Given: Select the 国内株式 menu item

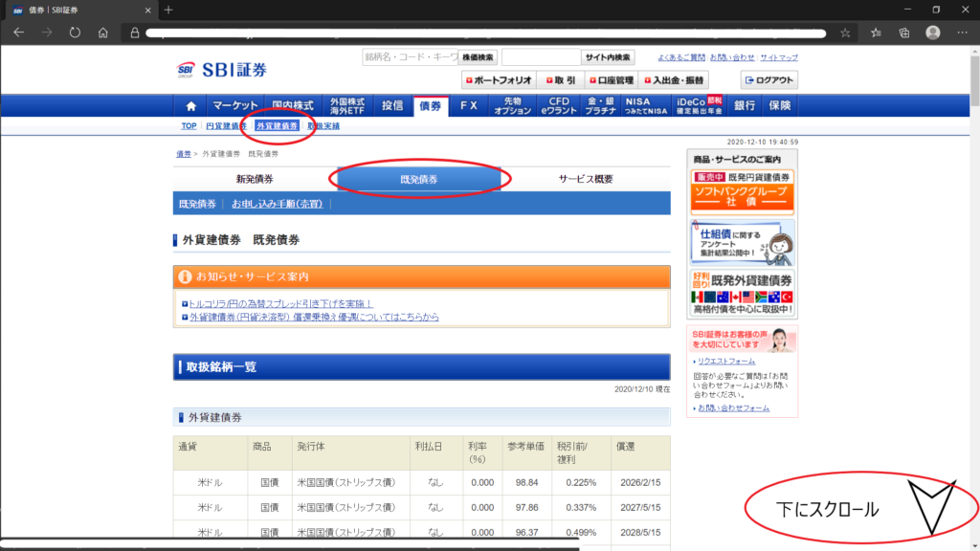Looking at the screenshot, I should coord(292,106).
